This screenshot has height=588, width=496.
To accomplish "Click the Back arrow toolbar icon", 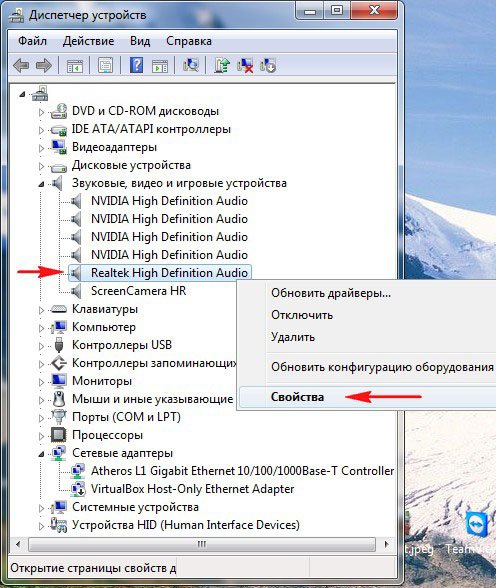I will point(21,66).
